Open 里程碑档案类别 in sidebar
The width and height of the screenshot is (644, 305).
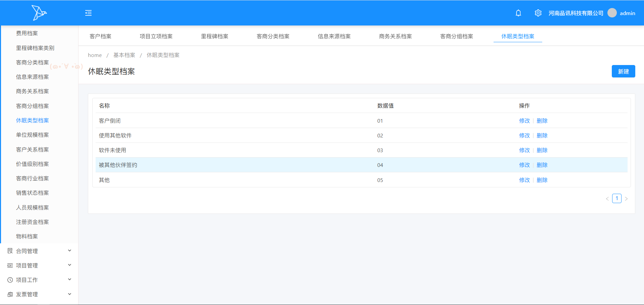pyautogui.click(x=35, y=48)
